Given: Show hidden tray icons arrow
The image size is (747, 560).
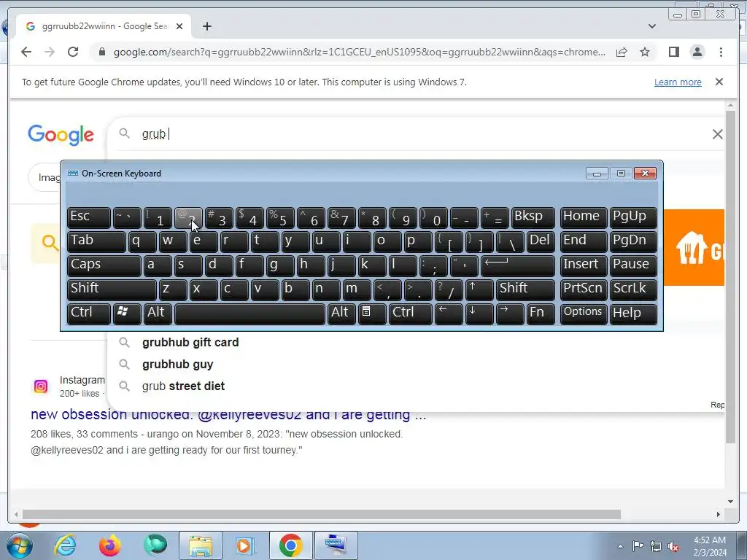Looking at the screenshot, I should [x=620, y=546].
